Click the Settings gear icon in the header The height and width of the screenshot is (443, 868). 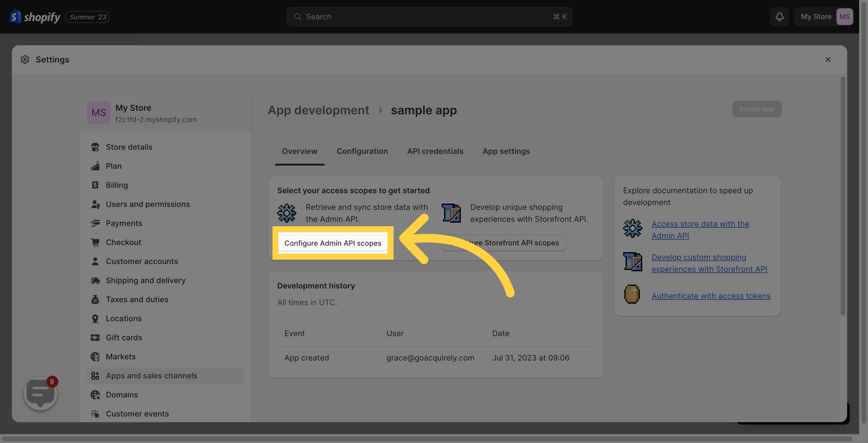coord(25,59)
